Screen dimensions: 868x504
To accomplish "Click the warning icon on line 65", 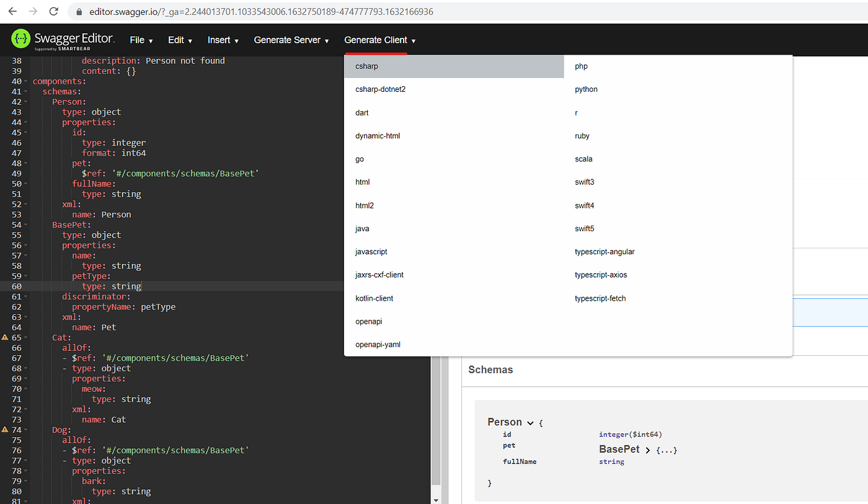I will [6, 337].
